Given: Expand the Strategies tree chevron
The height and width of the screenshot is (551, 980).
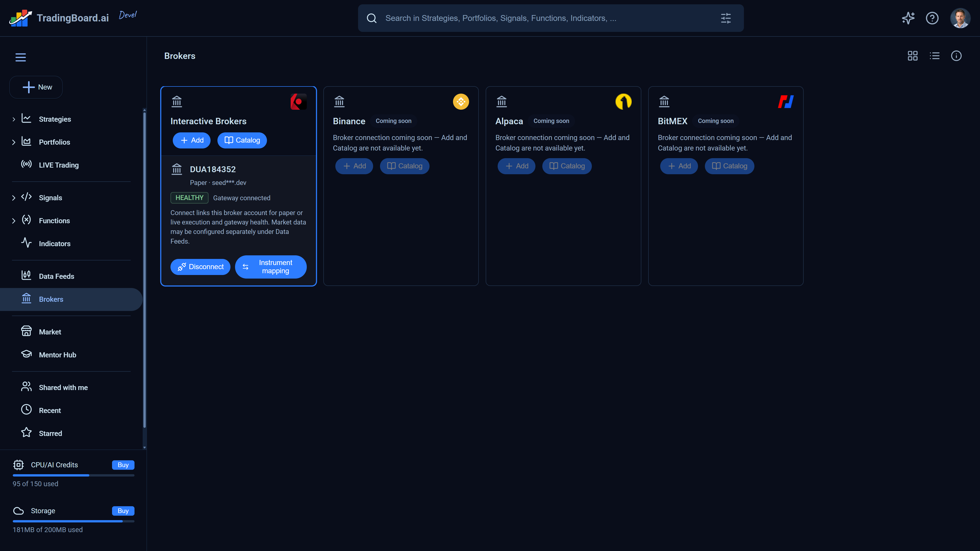Looking at the screenshot, I should pos(14,119).
